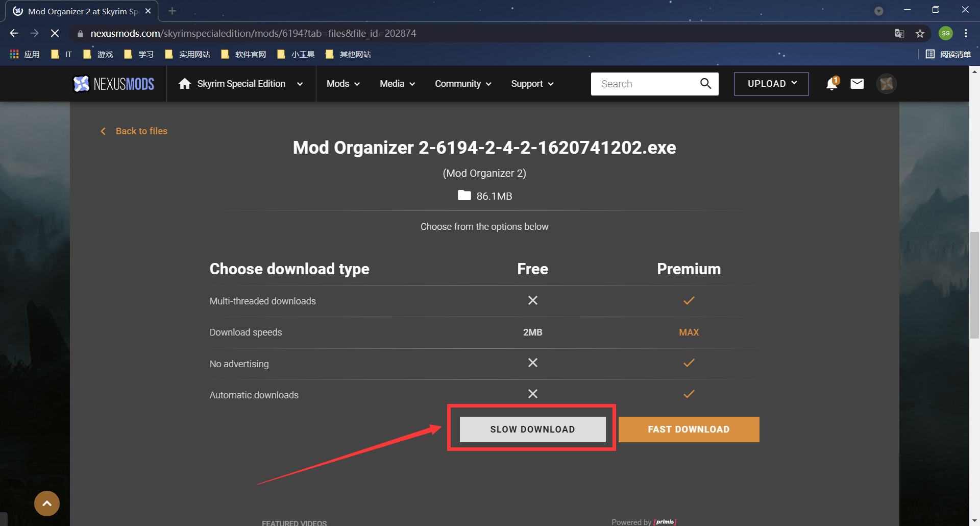Open Google Translate in the address bar
Image resolution: width=980 pixels, height=526 pixels.
point(899,33)
